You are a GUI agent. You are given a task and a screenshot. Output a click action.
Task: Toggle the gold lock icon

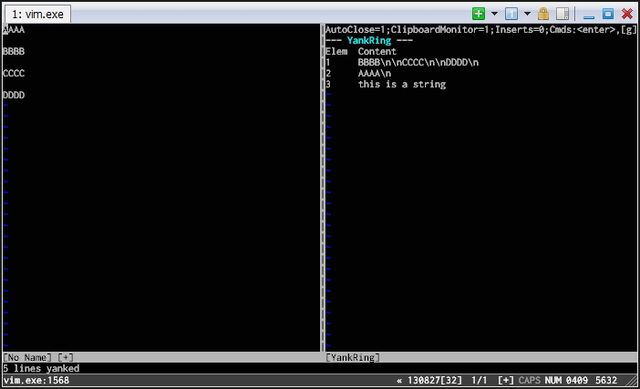pyautogui.click(x=543, y=13)
